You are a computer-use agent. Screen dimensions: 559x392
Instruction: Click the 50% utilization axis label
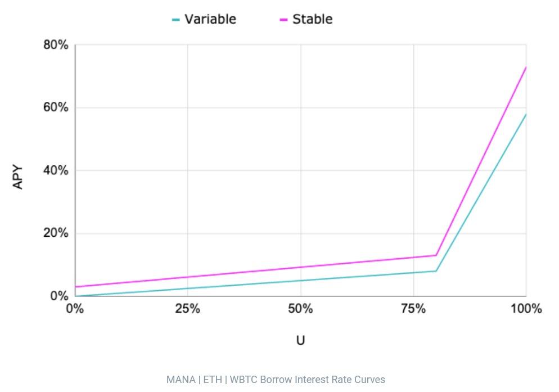click(300, 309)
